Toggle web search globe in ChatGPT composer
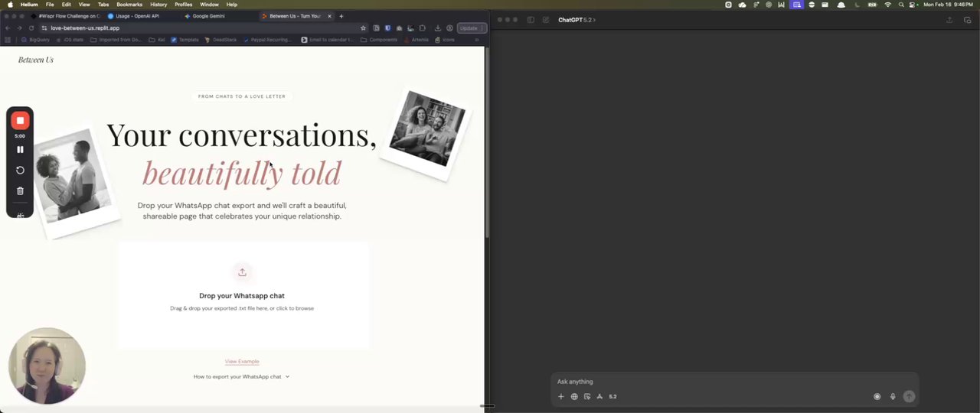Image resolution: width=980 pixels, height=413 pixels. (574, 396)
